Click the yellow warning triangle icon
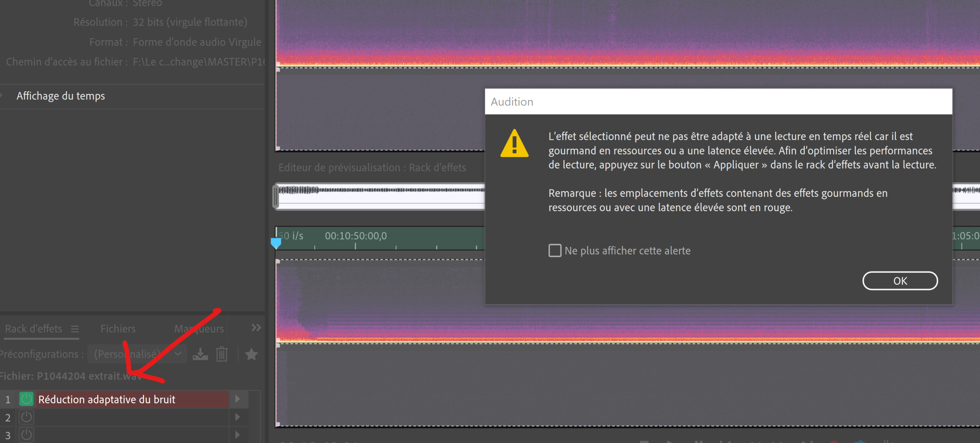The width and height of the screenshot is (980, 443). click(x=514, y=144)
